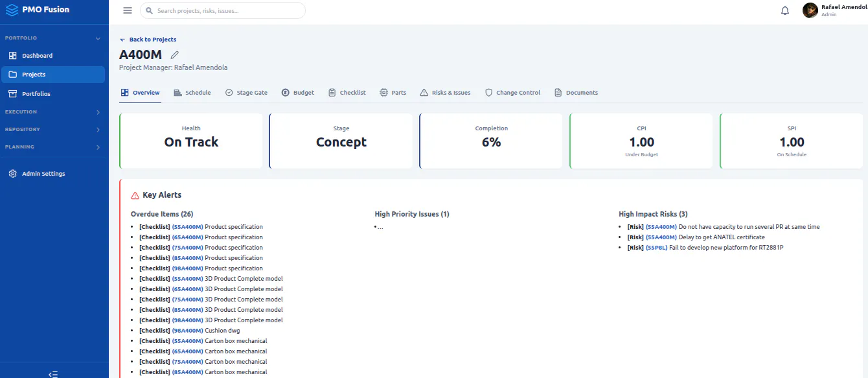Click the Health On Track card
Viewport: 868px width, 378px height.
[191, 141]
